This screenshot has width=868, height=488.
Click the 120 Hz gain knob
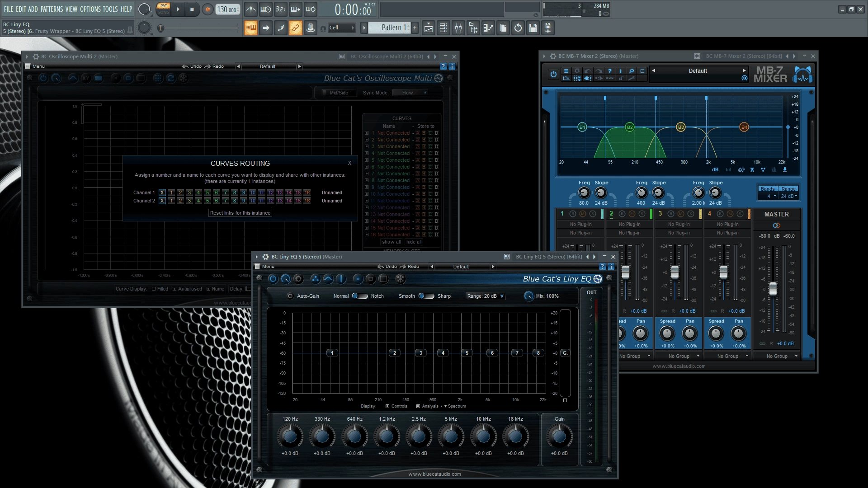click(290, 436)
